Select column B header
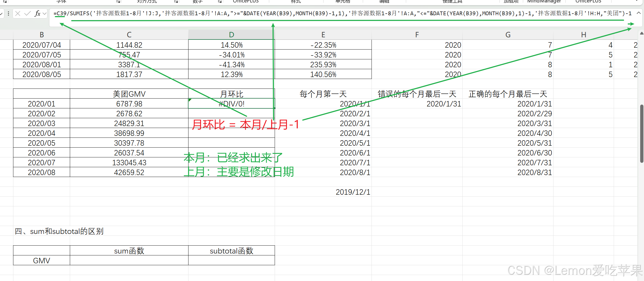Viewport: 644px width, 281px height. pos(41,35)
